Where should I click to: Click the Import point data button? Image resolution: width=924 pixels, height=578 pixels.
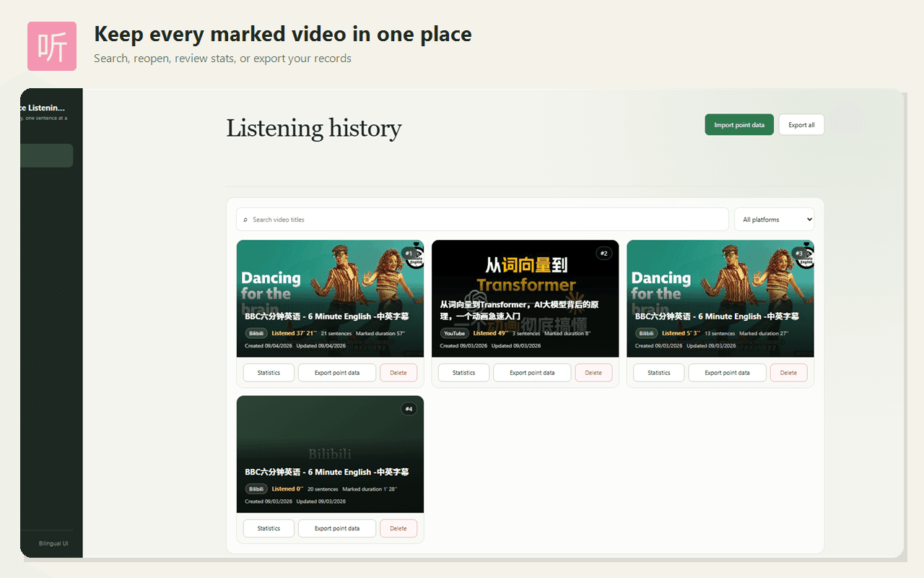coord(739,125)
